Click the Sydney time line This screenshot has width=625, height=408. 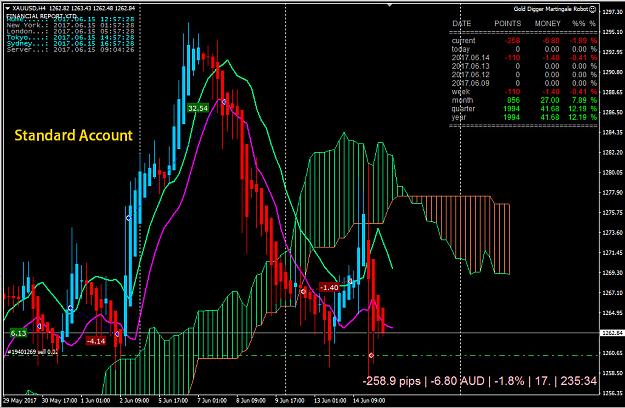pos(71,43)
